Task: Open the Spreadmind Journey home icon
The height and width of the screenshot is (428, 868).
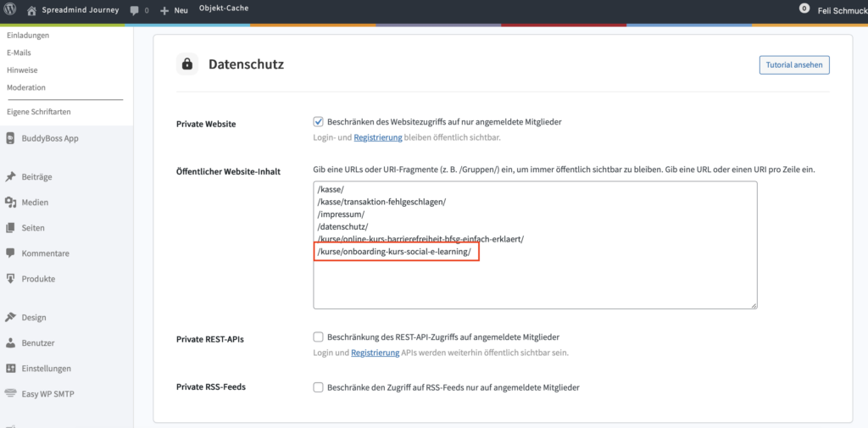Action: [31, 11]
